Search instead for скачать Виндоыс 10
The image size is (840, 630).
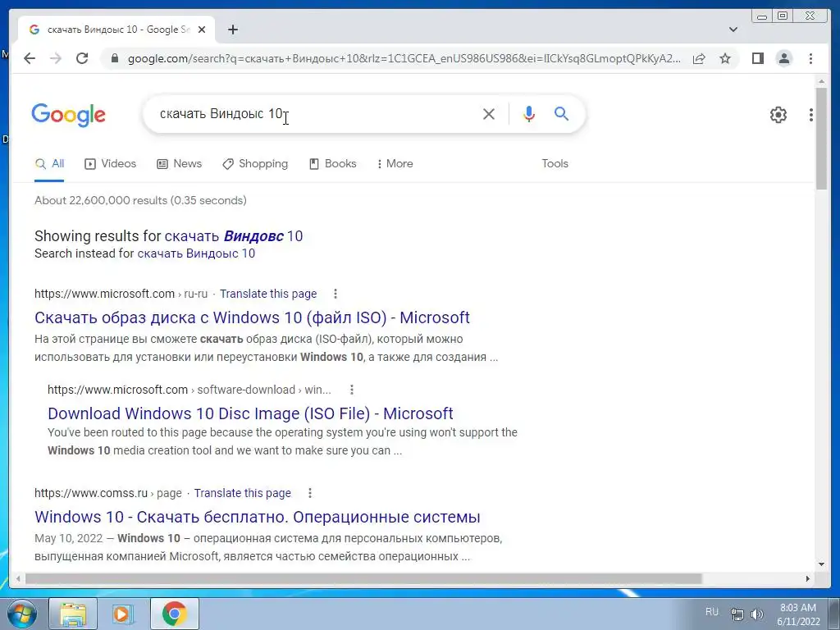[196, 253]
